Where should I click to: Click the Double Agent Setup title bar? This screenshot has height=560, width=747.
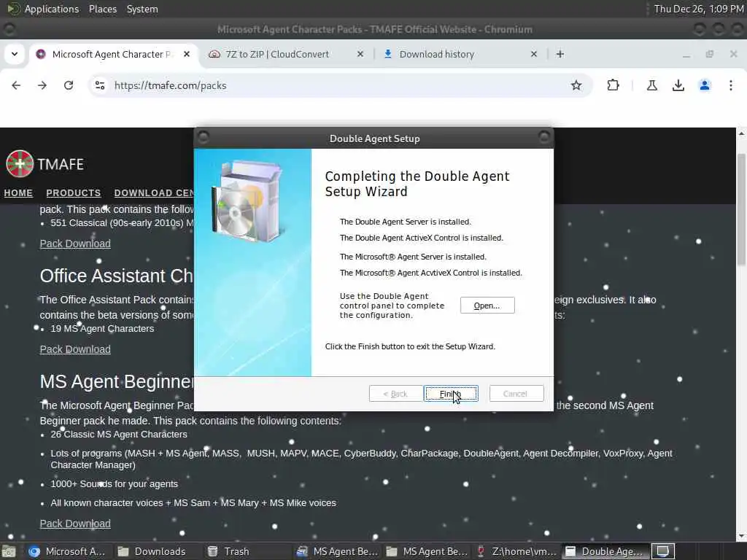click(x=374, y=139)
